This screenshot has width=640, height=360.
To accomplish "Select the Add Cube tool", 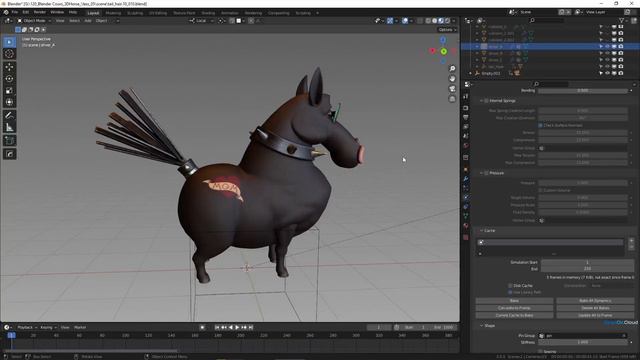I will 9,141.
